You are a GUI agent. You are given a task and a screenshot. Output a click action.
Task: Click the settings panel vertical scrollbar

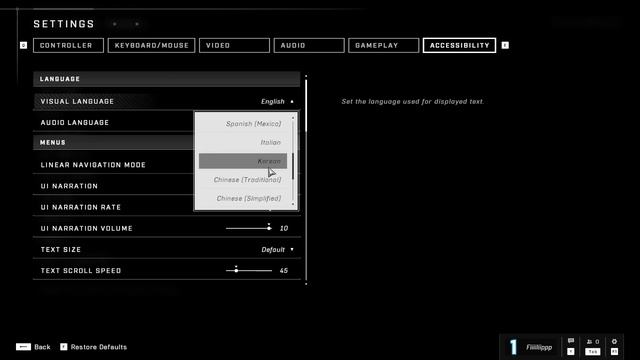click(x=306, y=180)
